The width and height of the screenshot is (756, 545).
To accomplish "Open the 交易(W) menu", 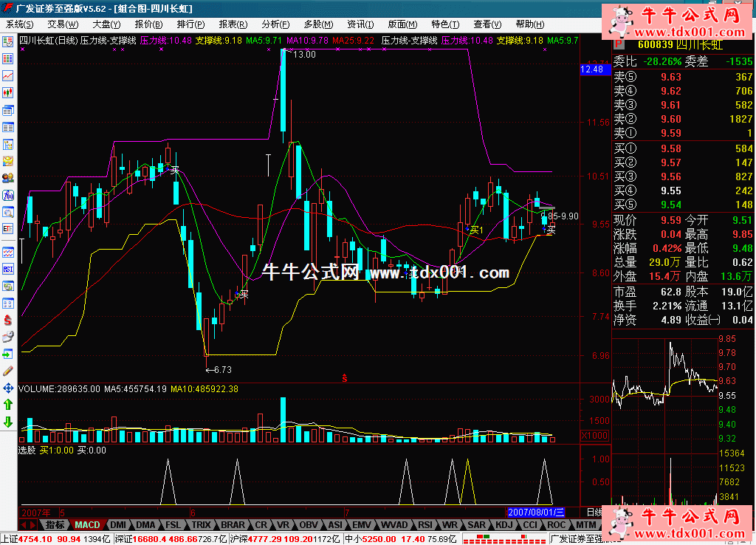I will click(x=63, y=24).
